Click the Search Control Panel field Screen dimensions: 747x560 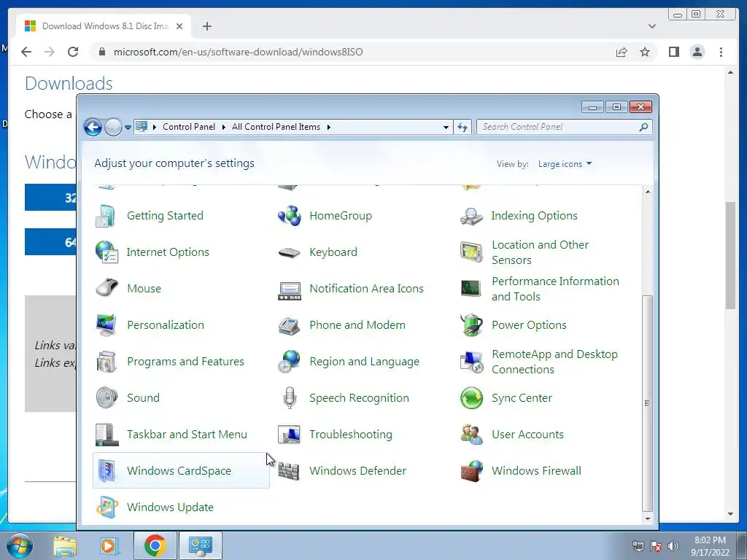pos(564,127)
